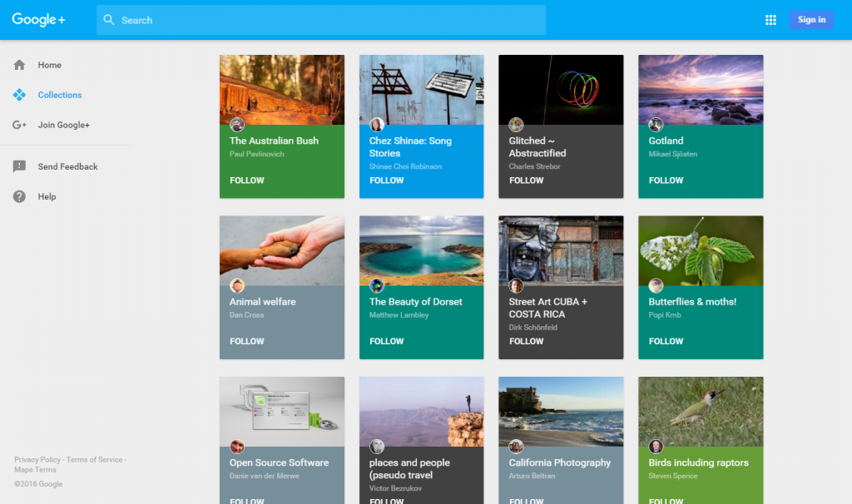Click the Send Feedback icon

coord(20,166)
